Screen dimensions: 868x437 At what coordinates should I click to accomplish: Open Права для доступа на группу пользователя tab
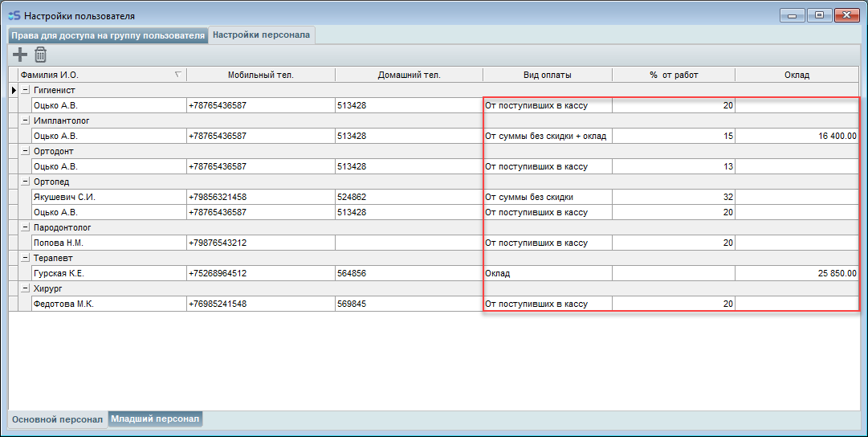108,35
